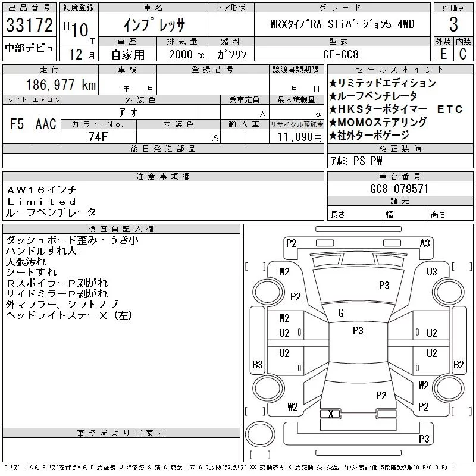Image resolution: width=476 pixels, height=476 pixels.
Task: Select sales point ★MOMOステアリング
Action: pos(378,122)
